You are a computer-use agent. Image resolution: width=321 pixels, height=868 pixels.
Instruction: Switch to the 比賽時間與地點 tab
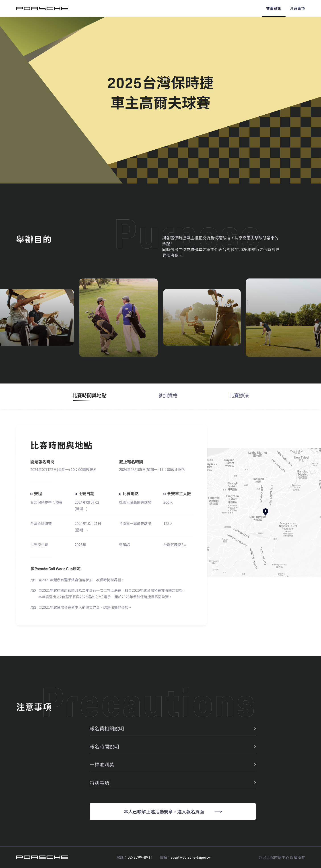(89, 396)
